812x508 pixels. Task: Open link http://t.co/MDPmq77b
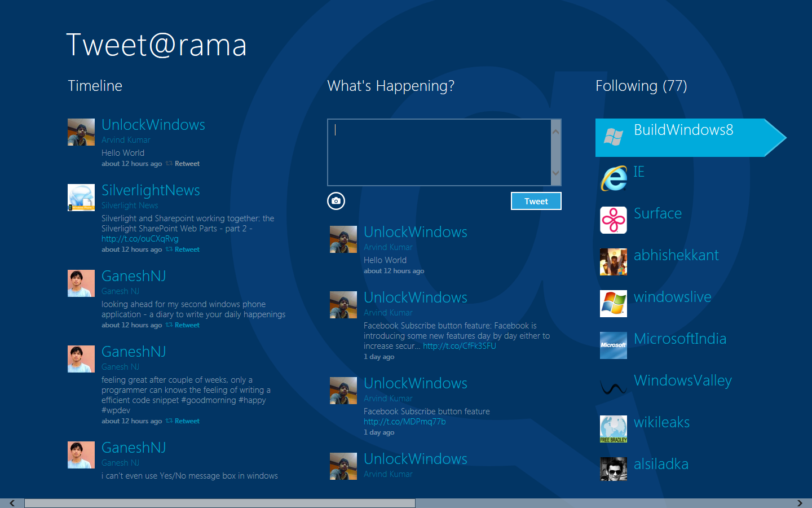click(404, 422)
